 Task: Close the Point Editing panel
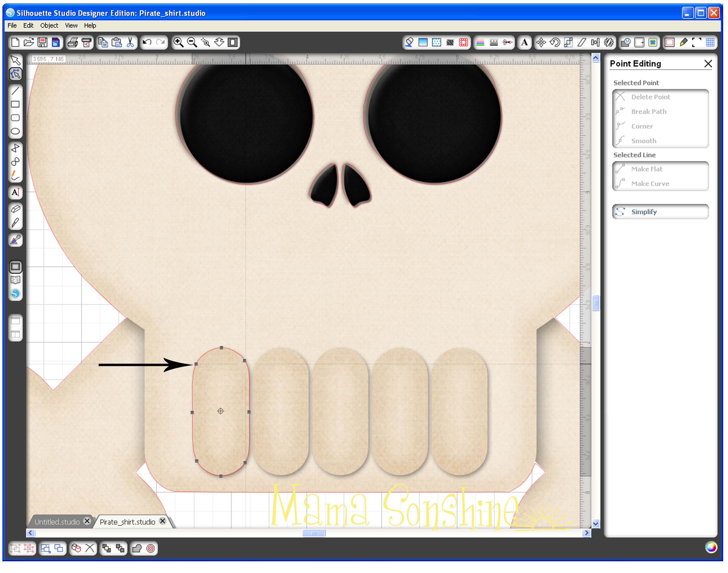click(x=708, y=64)
